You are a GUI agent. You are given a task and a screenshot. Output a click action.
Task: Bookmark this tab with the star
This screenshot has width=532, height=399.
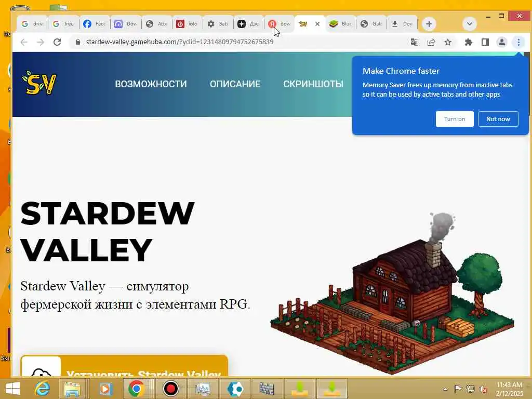(x=448, y=42)
